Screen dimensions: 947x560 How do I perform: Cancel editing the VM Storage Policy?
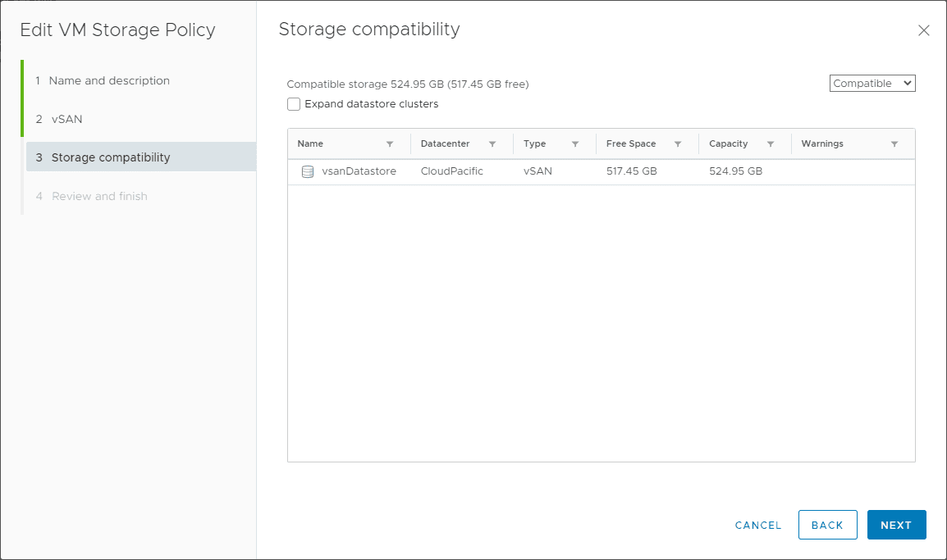coord(757,525)
